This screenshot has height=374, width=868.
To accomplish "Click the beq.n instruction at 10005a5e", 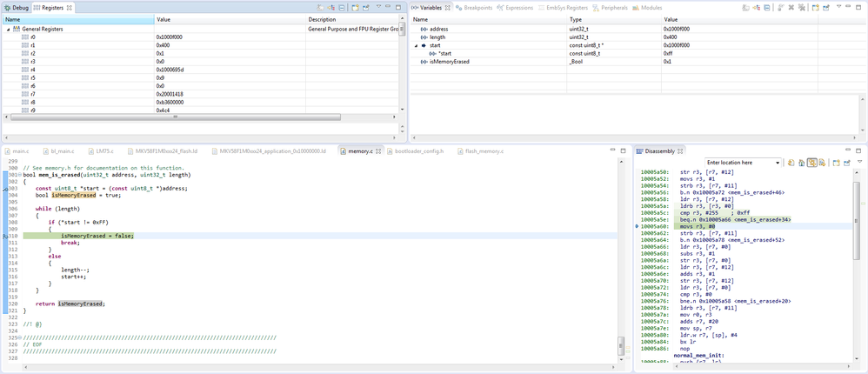I will click(735, 220).
